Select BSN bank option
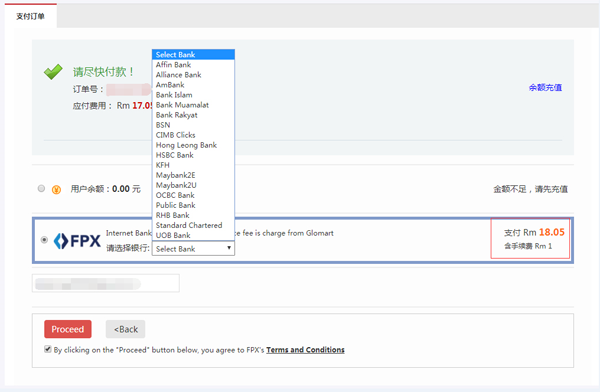 [x=193, y=125]
